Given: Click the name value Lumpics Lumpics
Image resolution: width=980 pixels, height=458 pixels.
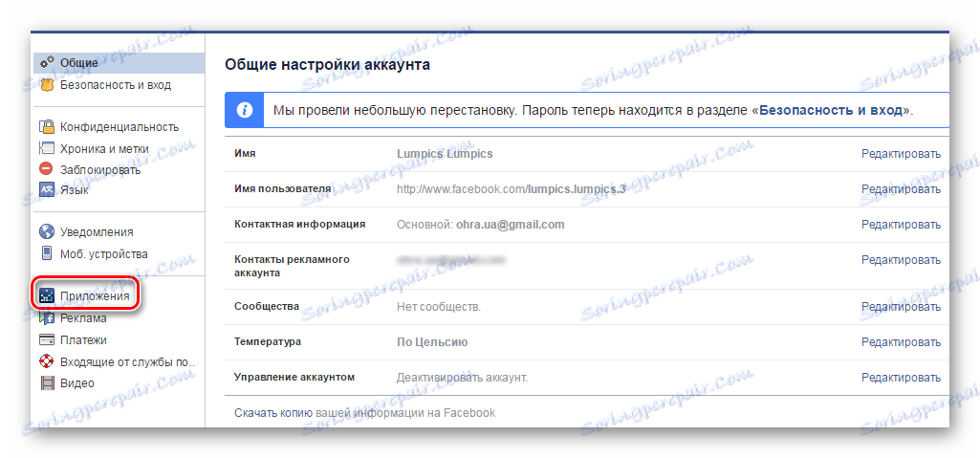Looking at the screenshot, I should (x=445, y=154).
